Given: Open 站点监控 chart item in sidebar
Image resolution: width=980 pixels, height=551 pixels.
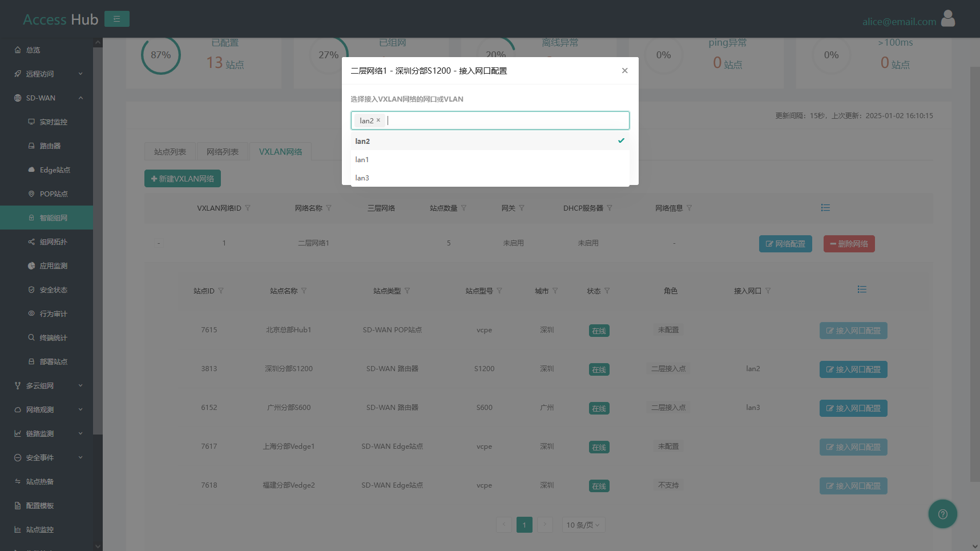Looking at the screenshot, I should coord(46,530).
